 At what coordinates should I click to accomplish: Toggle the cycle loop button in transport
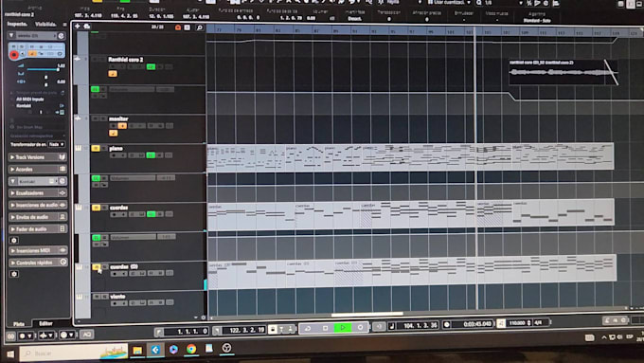tap(307, 328)
